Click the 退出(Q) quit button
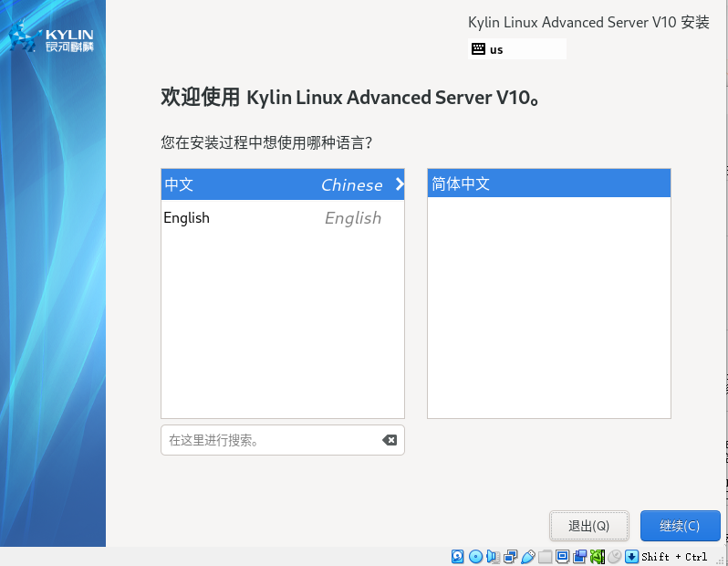 [x=588, y=526]
